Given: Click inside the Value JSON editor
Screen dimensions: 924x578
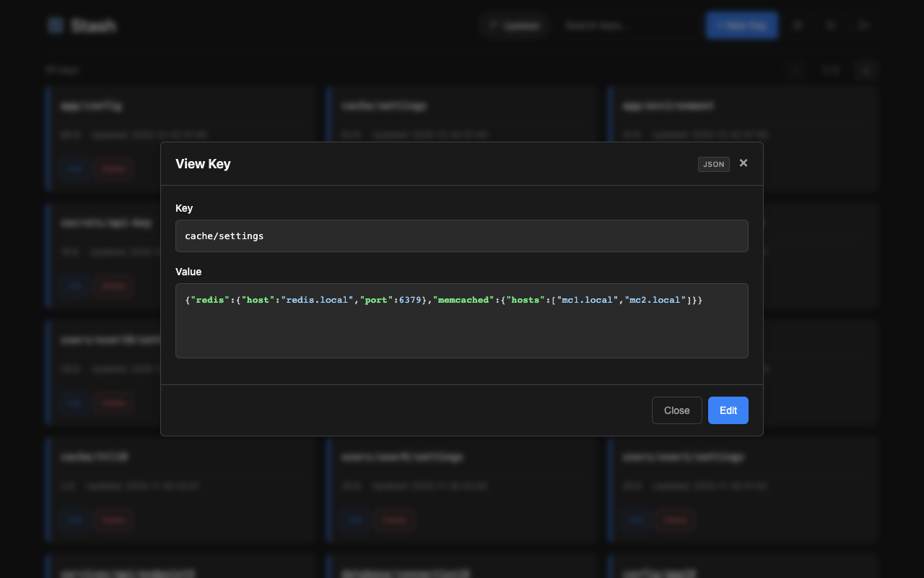Looking at the screenshot, I should click(x=462, y=321).
